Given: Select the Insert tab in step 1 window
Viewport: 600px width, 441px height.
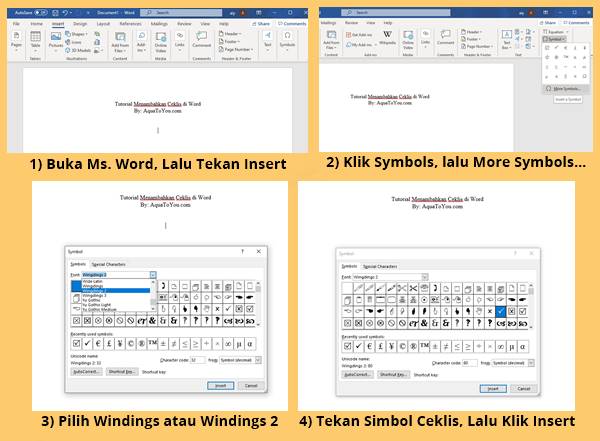Looking at the screenshot, I should pos(58,24).
